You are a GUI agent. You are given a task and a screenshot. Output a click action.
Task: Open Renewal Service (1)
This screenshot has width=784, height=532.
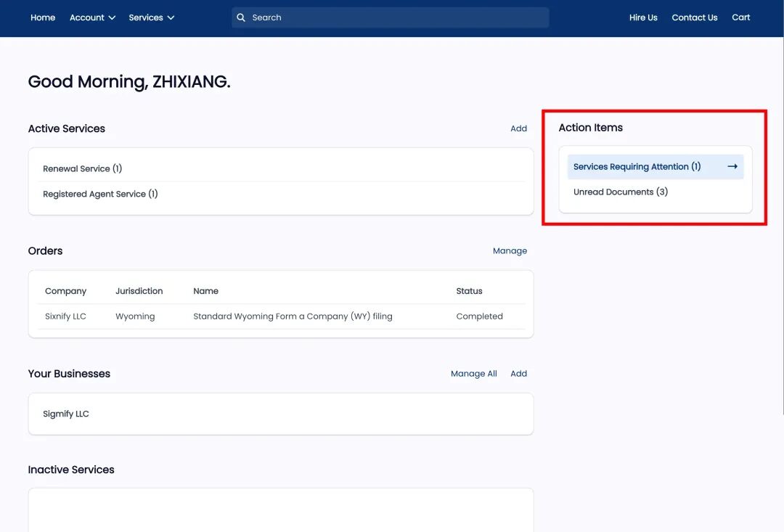82,168
